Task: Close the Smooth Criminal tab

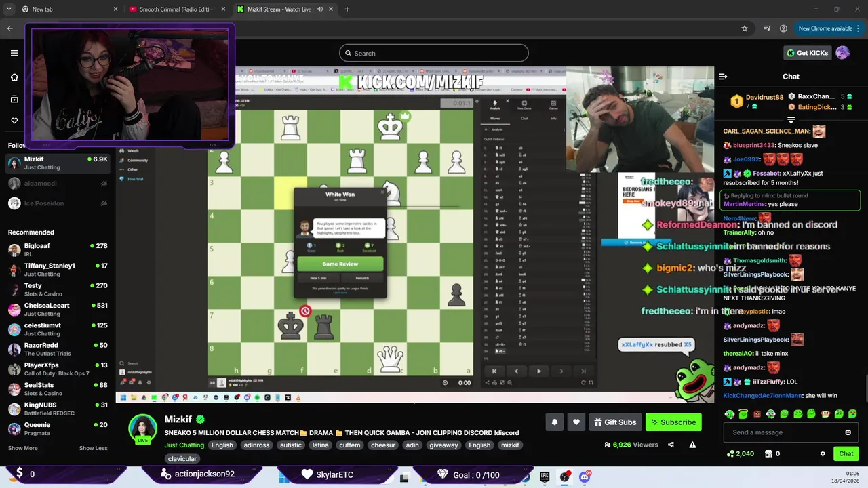Action: [x=223, y=9]
